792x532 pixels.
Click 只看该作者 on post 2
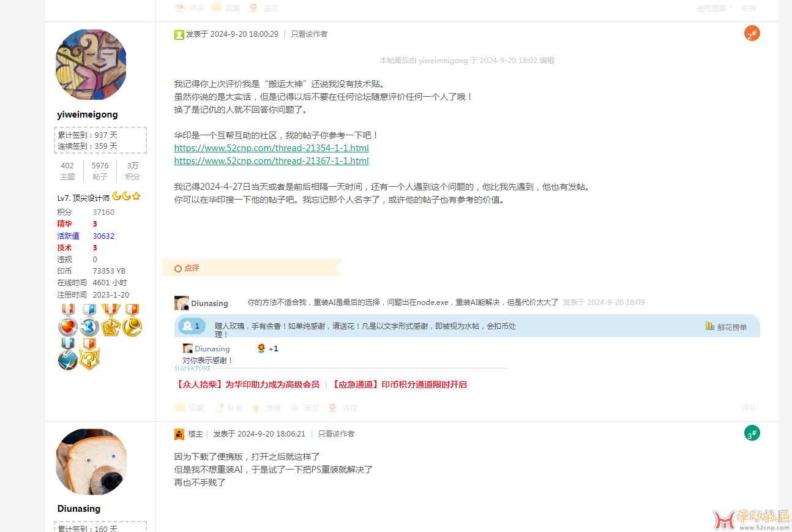[308, 34]
